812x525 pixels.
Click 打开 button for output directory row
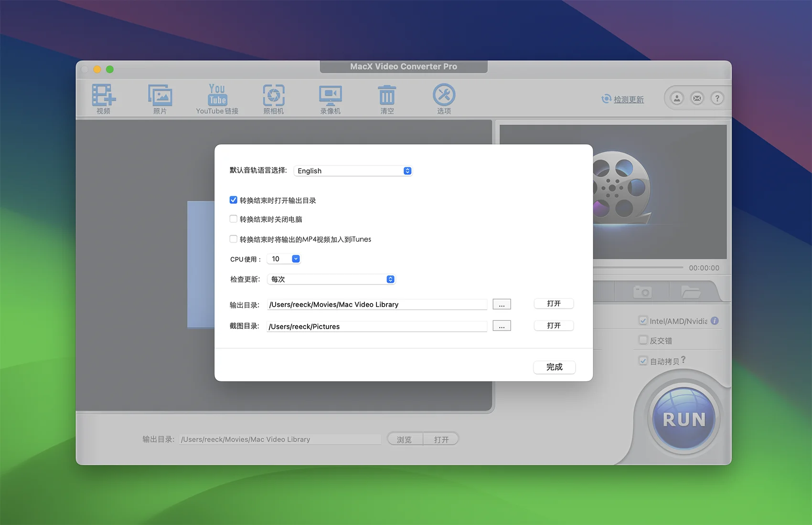(x=554, y=304)
